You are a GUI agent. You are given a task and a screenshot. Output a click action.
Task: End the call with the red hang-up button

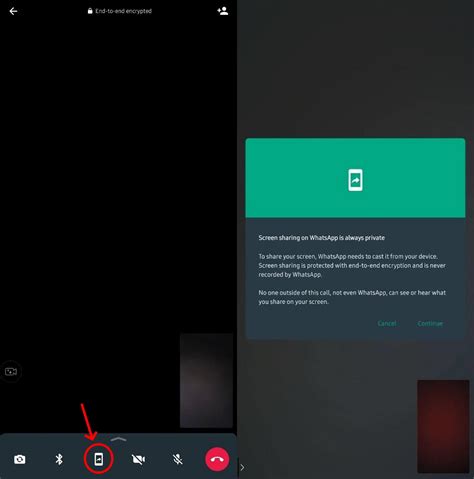pyautogui.click(x=217, y=459)
